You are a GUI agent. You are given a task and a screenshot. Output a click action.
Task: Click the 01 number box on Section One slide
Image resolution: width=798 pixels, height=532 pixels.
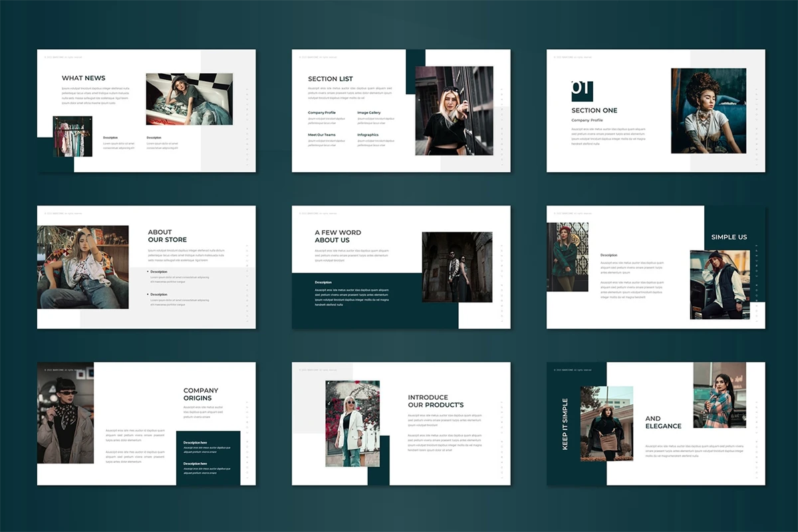pyautogui.click(x=582, y=90)
